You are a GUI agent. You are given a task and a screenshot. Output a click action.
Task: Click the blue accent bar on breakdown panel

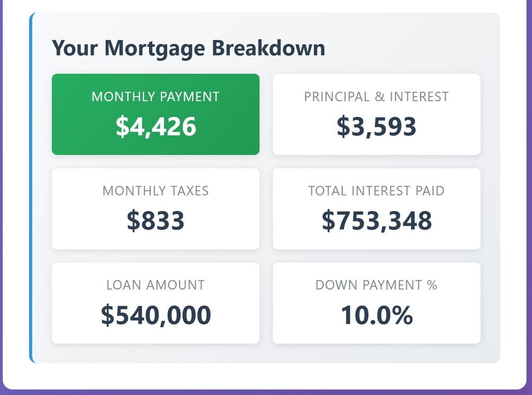(31, 188)
